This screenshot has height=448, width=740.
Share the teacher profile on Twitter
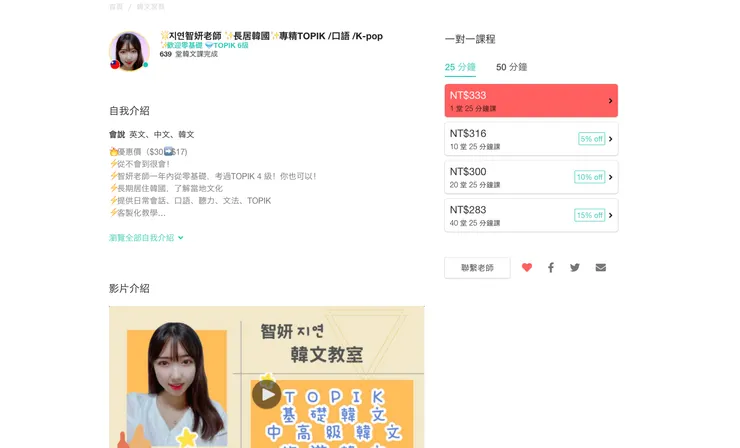click(575, 268)
